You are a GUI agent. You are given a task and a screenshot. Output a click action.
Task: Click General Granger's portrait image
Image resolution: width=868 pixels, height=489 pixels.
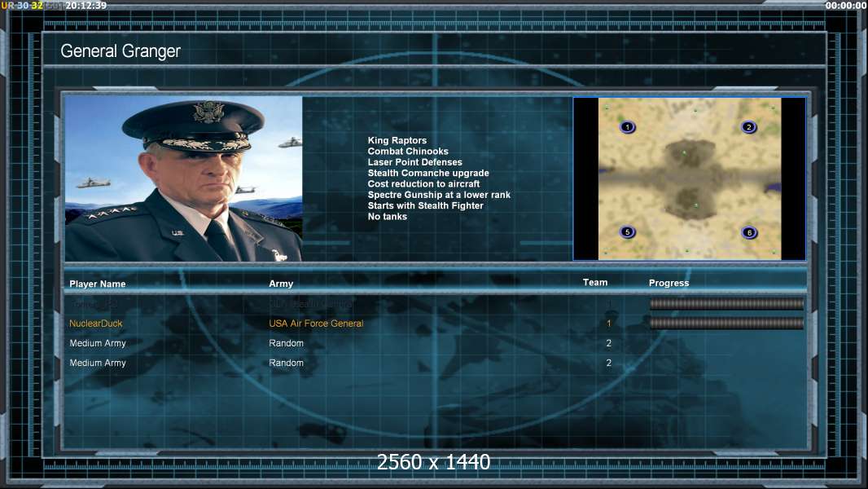point(184,178)
